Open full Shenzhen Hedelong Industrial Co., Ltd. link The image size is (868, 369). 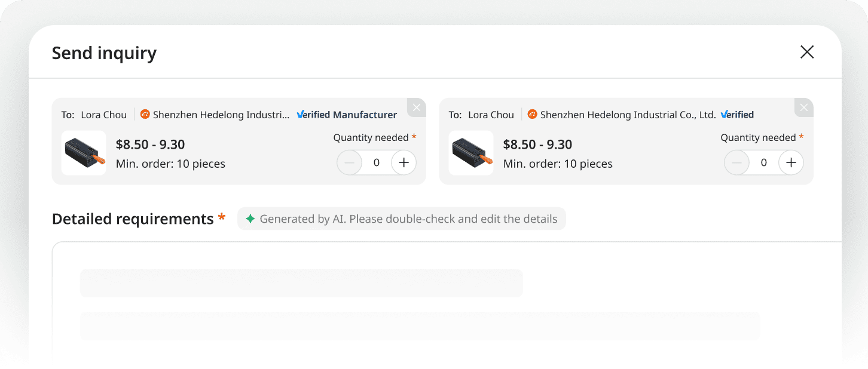[x=628, y=115]
